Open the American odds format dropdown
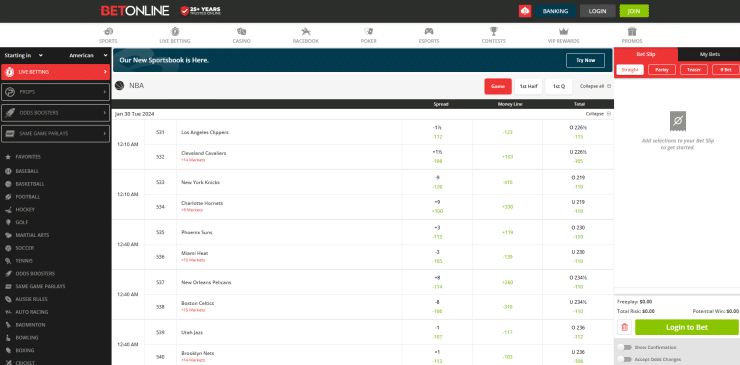 coord(88,55)
